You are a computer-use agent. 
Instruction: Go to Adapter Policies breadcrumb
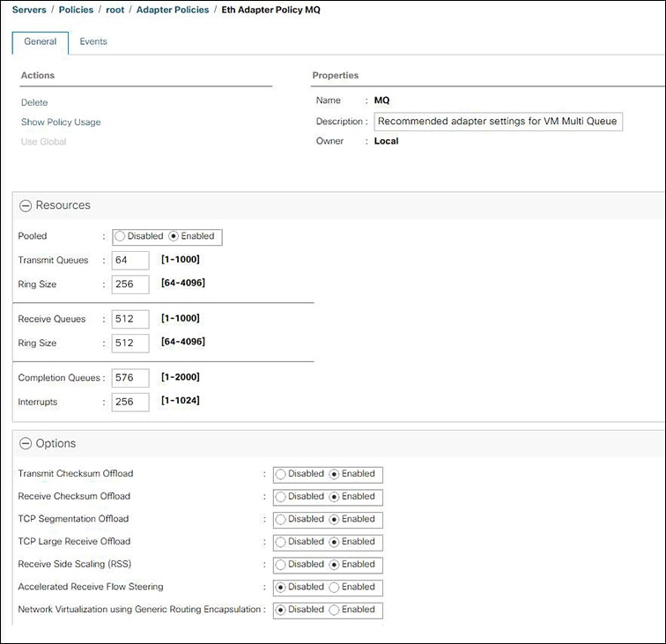tap(173, 10)
